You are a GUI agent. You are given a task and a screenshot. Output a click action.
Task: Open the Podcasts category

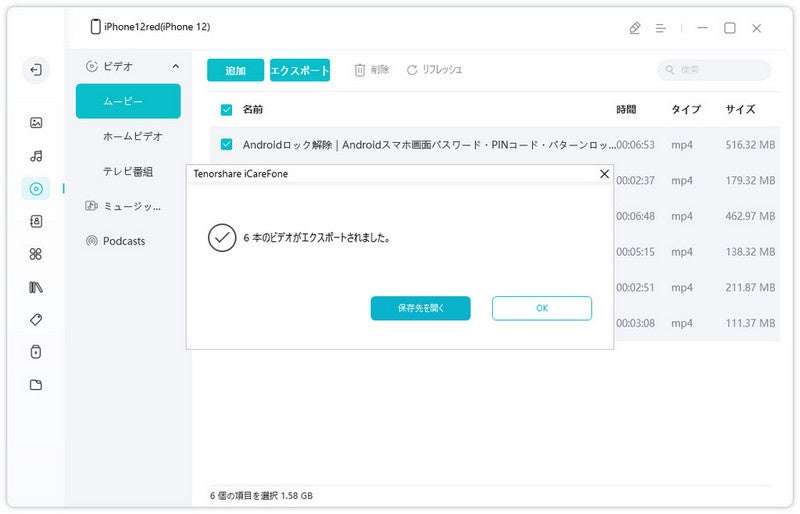tap(115, 241)
